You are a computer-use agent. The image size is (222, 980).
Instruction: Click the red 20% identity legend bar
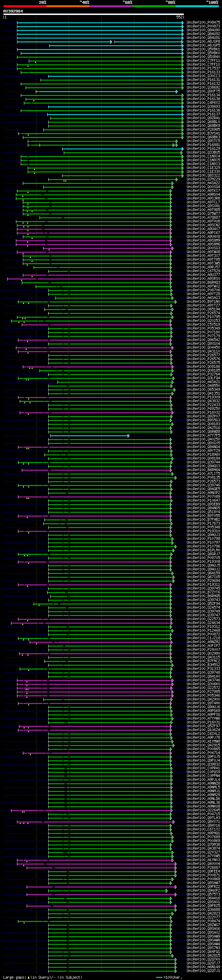[25, 6]
